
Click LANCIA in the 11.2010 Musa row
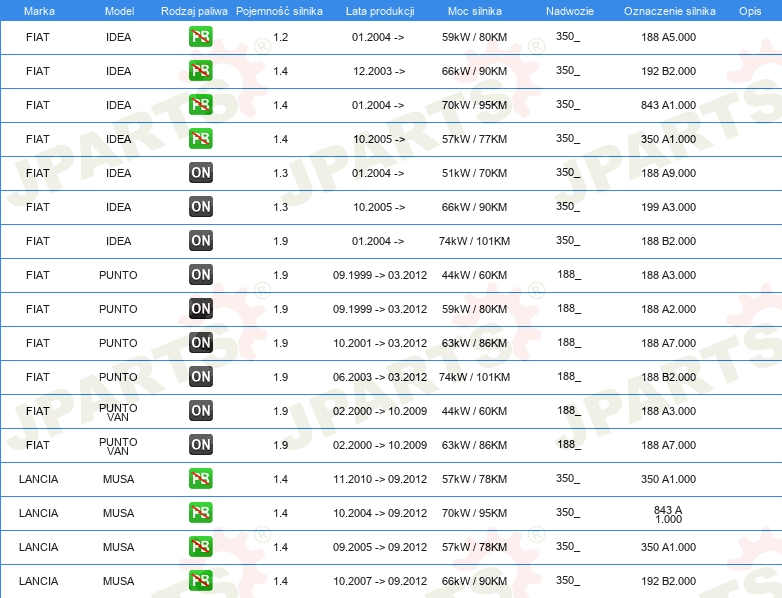(38, 479)
